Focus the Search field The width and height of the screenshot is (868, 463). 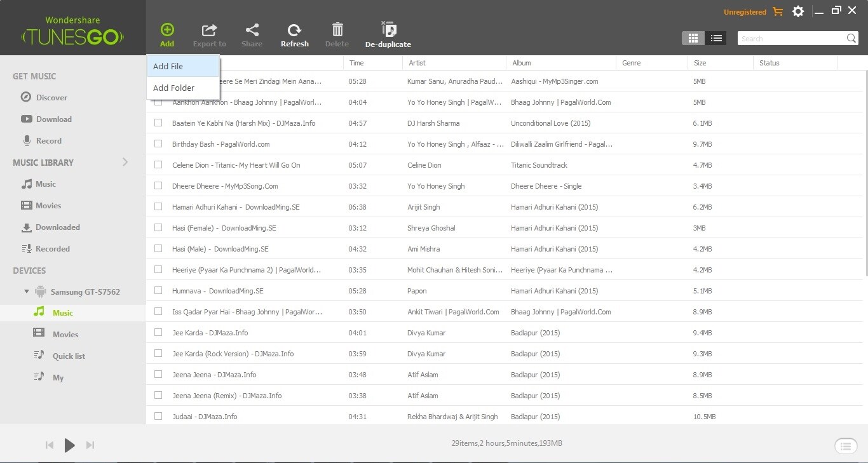792,39
